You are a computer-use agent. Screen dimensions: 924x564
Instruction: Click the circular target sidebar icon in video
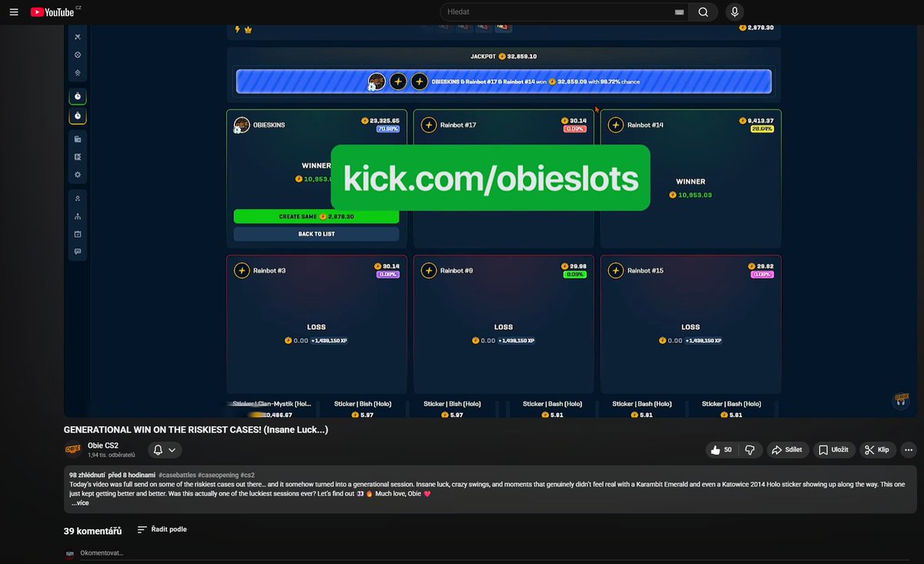pyautogui.click(x=78, y=55)
